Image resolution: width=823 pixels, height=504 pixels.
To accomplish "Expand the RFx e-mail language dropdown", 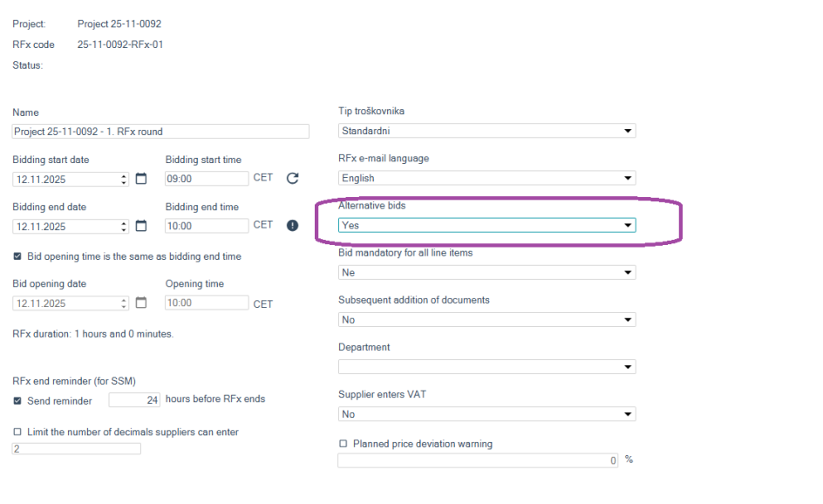I will click(486, 178).
